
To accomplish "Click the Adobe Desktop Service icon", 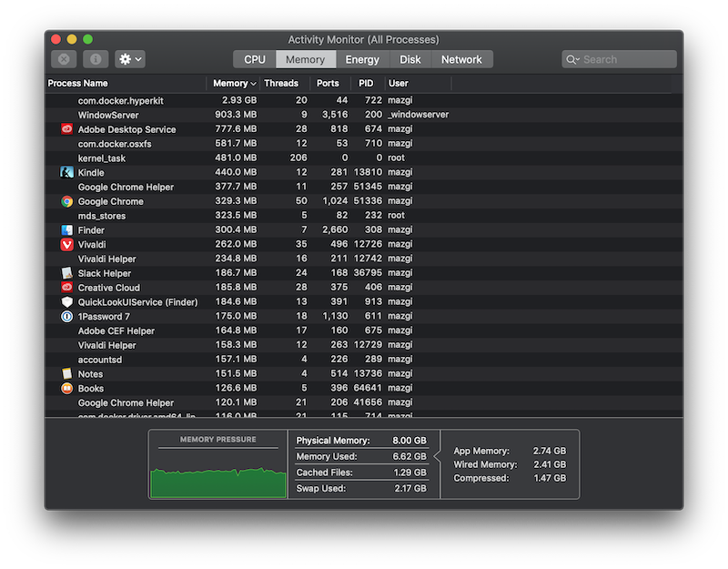I will (x=66, y=129).
